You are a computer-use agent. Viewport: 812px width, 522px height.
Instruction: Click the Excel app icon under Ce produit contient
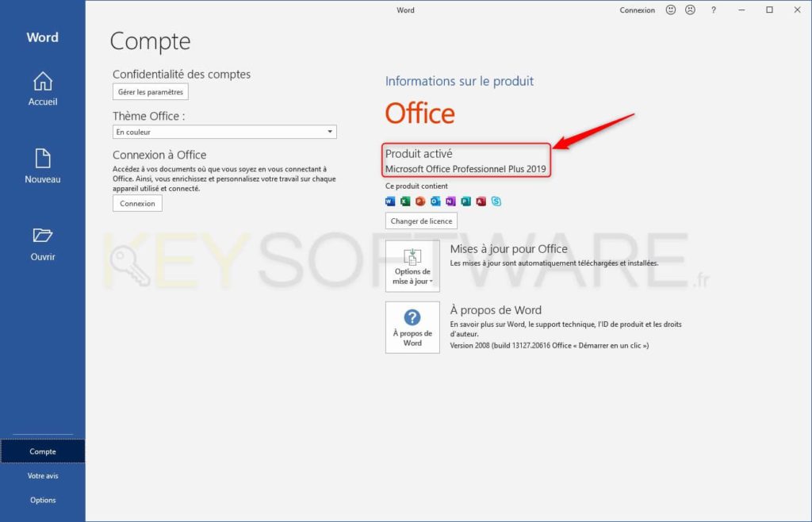point(405,202)
